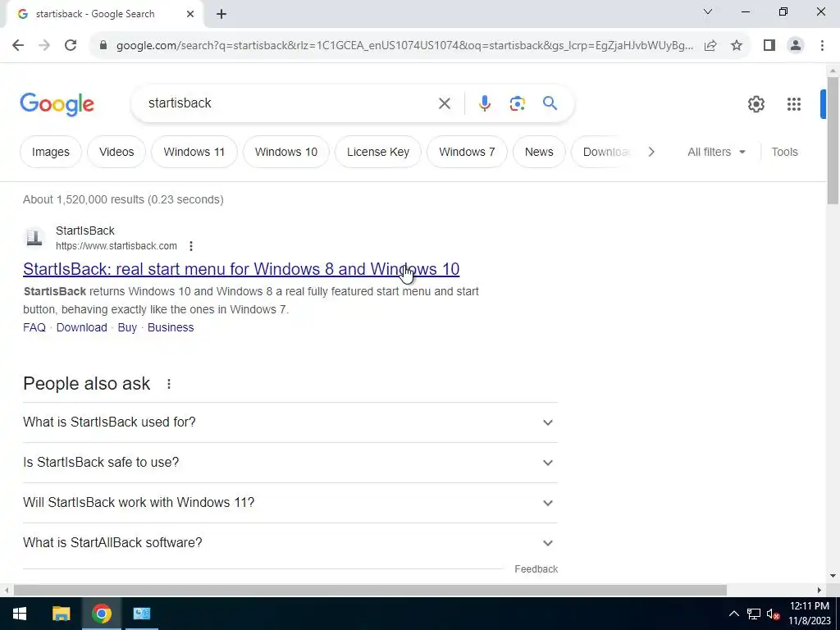Expand What is StartIsBack used for?
840x630 pixels.
[x=290, y=422]
